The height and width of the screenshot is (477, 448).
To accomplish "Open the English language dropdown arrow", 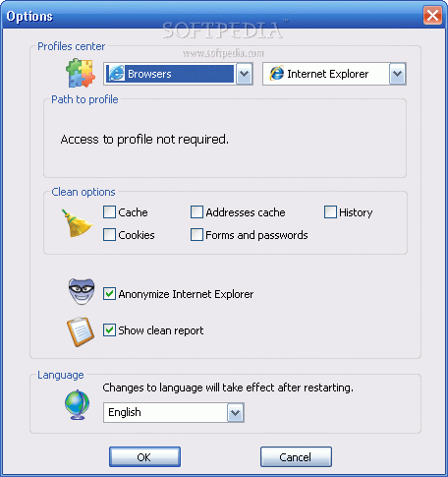I will pyautogui.click(x=235, y=412).
